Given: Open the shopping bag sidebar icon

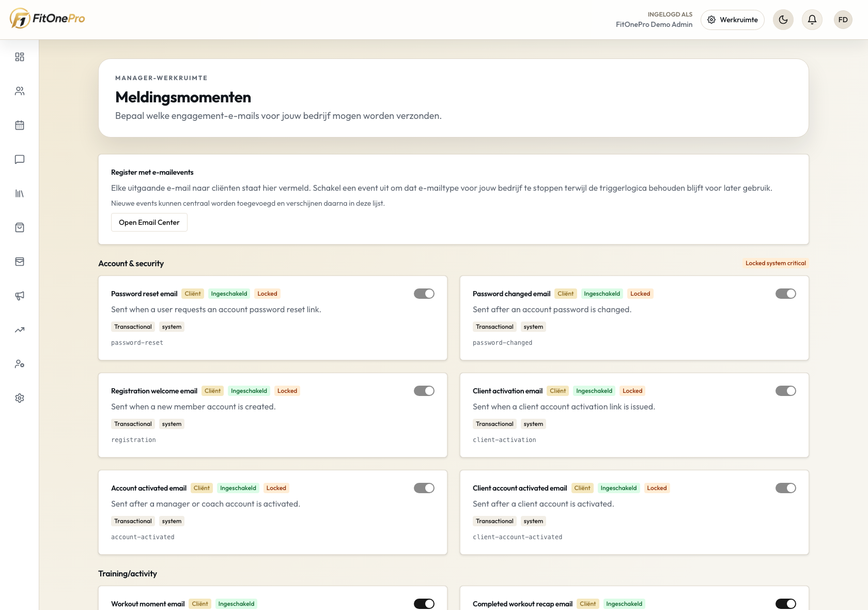Looking at the screenshot, I should pos(20,227).
